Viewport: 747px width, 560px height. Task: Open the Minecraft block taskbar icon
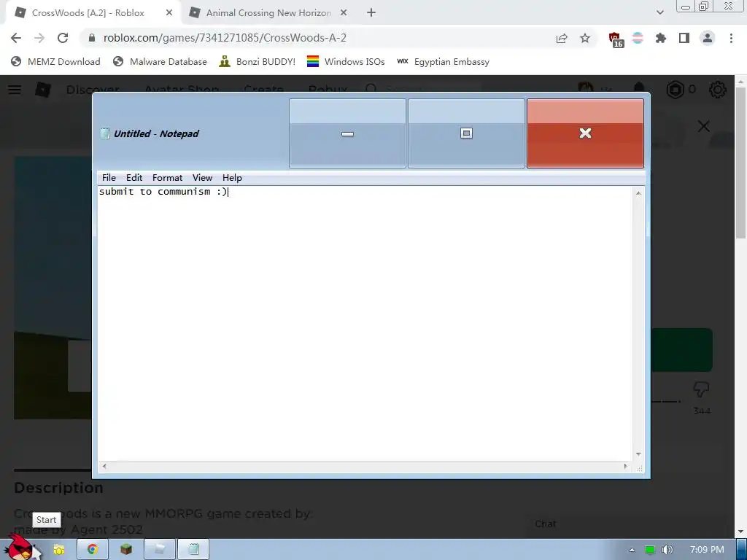point(125,550)
